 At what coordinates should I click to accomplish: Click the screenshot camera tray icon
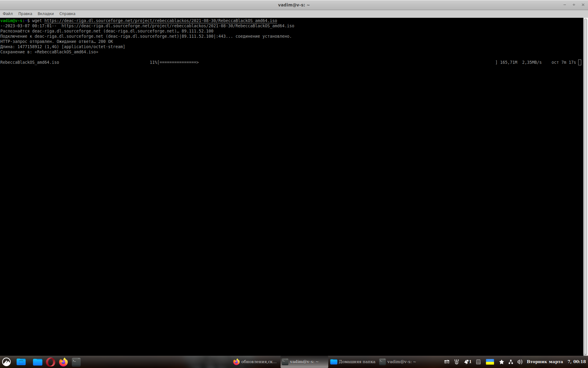coord(447,362)
